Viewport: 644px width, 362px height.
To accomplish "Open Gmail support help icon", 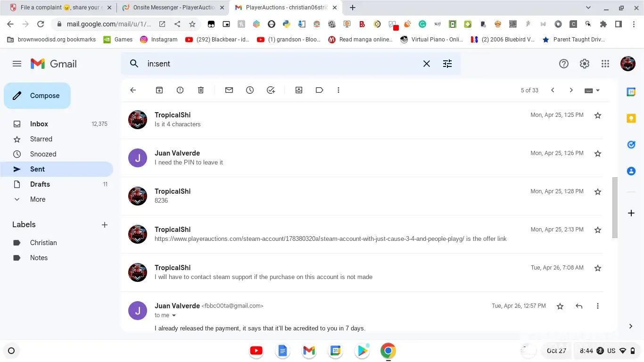I will click(564, 64).
